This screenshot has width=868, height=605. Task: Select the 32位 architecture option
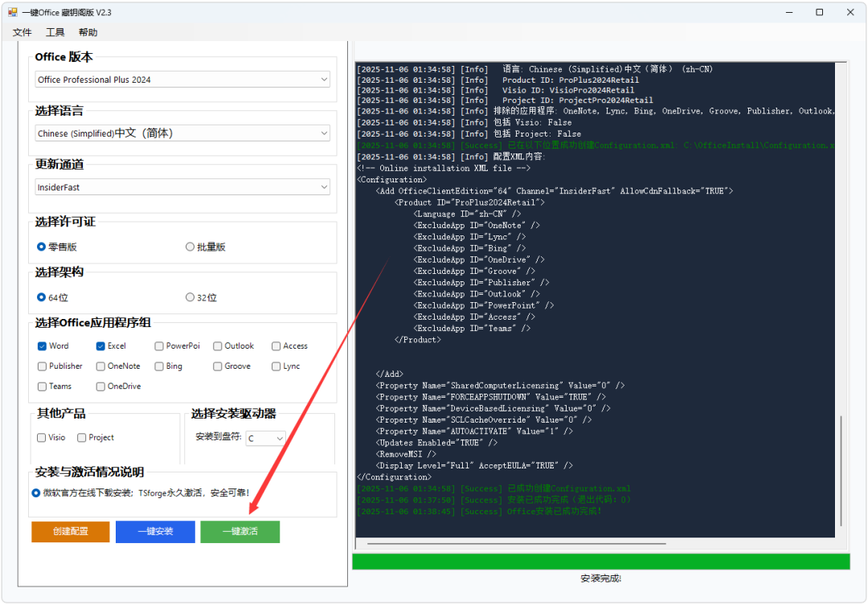click(x=190, y=297)
